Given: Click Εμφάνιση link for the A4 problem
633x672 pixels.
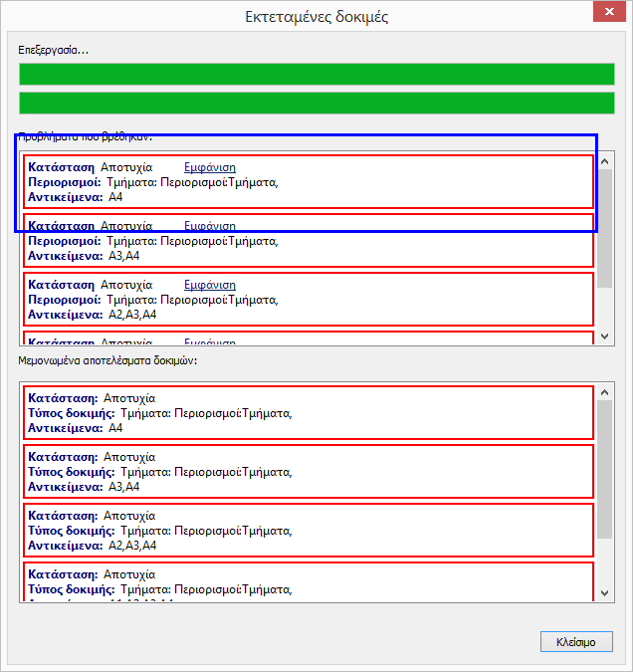Looking at the screenshot, I should (210, 167).
